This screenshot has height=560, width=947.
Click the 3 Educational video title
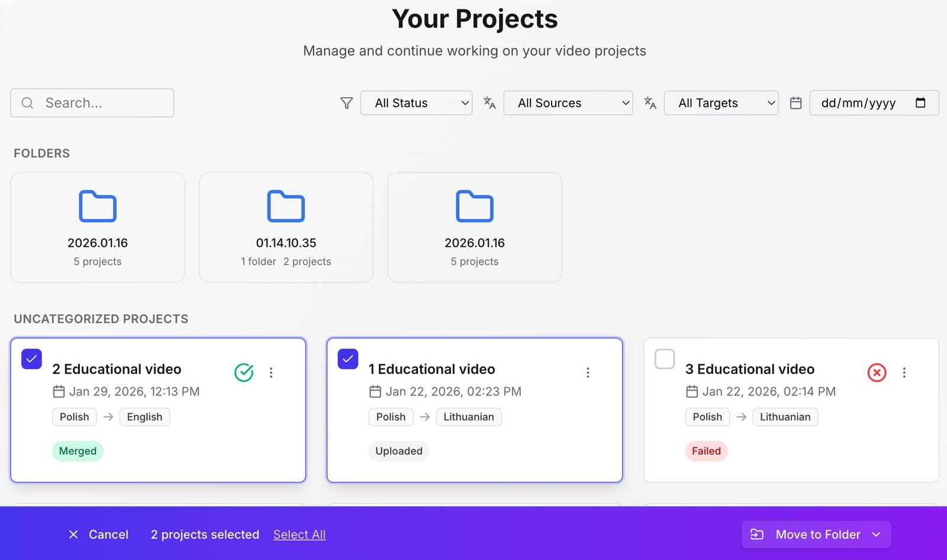(x=750, y=369)
